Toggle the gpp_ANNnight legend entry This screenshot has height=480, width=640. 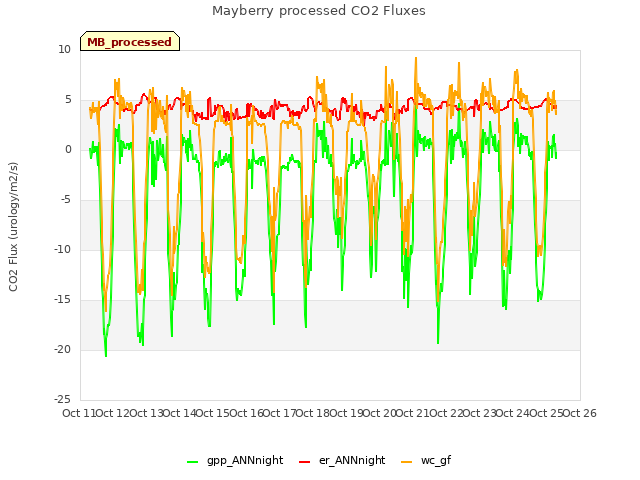pyautogui.click(x=235, y=461)
